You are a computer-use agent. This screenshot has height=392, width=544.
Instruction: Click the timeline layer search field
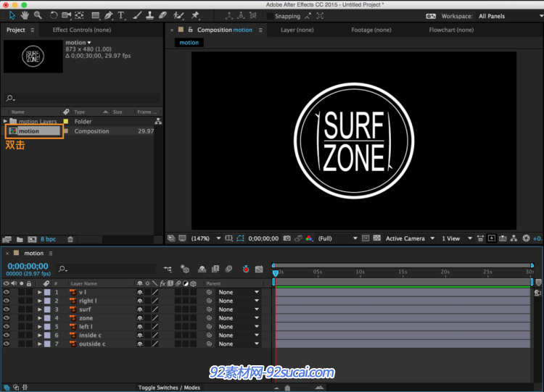click(106, 269)
